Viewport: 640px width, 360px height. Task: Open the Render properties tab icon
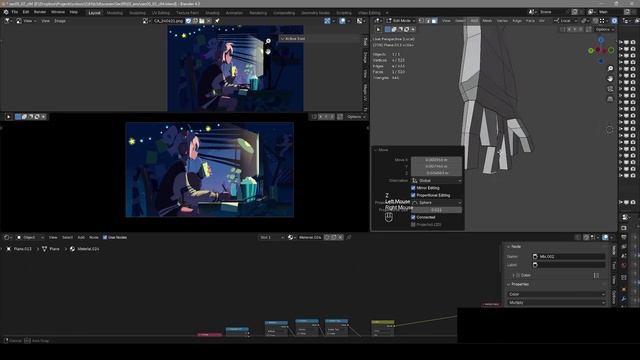click(624, 228)
